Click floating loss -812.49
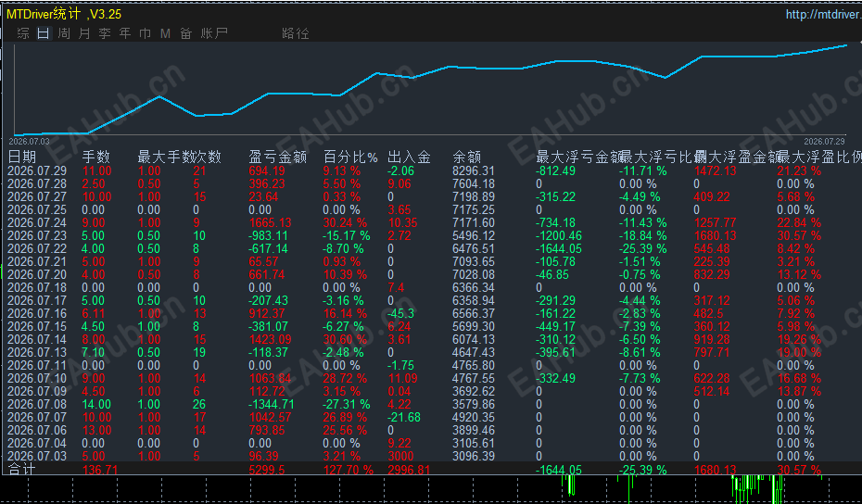This screenshot has width=862, height=504. [556, 170]
